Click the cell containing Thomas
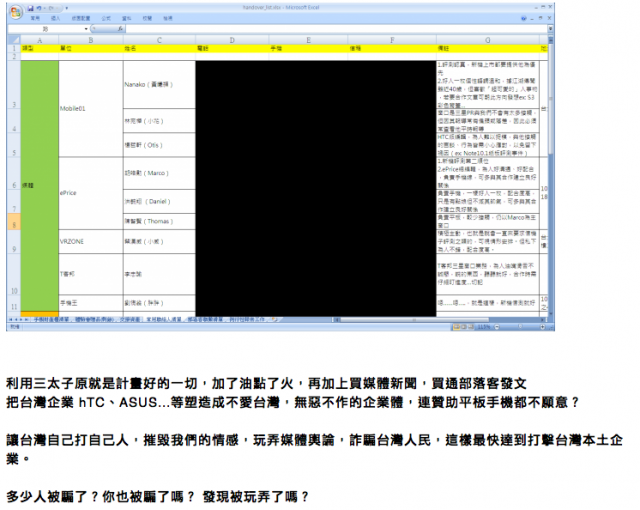This screenshot has height=510, width=640. (159, 221)
